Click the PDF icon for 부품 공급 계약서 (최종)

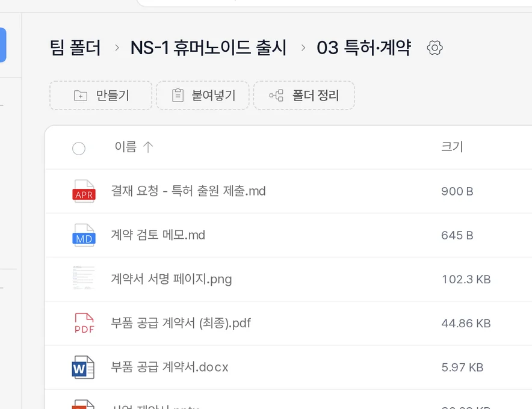84,323
